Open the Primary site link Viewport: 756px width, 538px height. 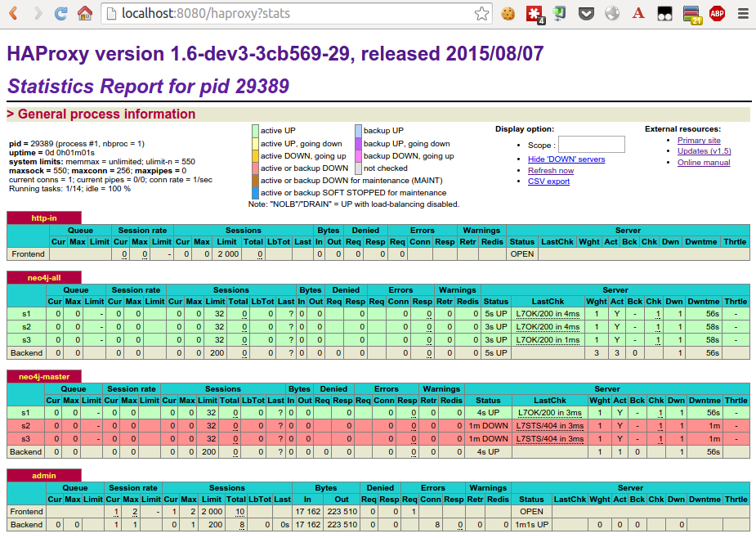pyautogui.click(x=699, y=141)
